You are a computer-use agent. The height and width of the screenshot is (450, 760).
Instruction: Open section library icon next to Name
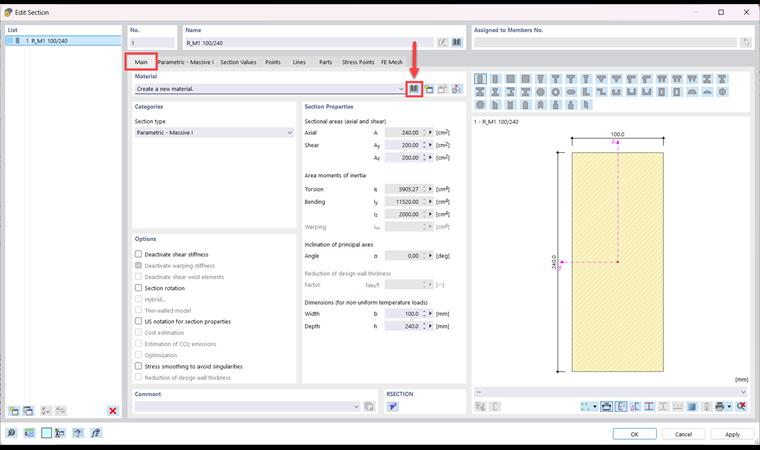tap(457, 43)
